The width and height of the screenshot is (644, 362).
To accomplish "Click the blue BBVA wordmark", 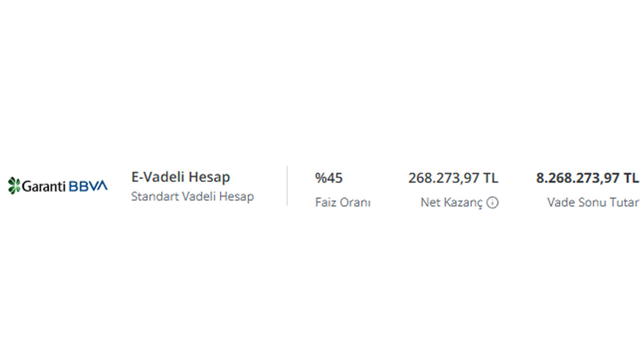I will pyautogui.click(x=88, y=186).
